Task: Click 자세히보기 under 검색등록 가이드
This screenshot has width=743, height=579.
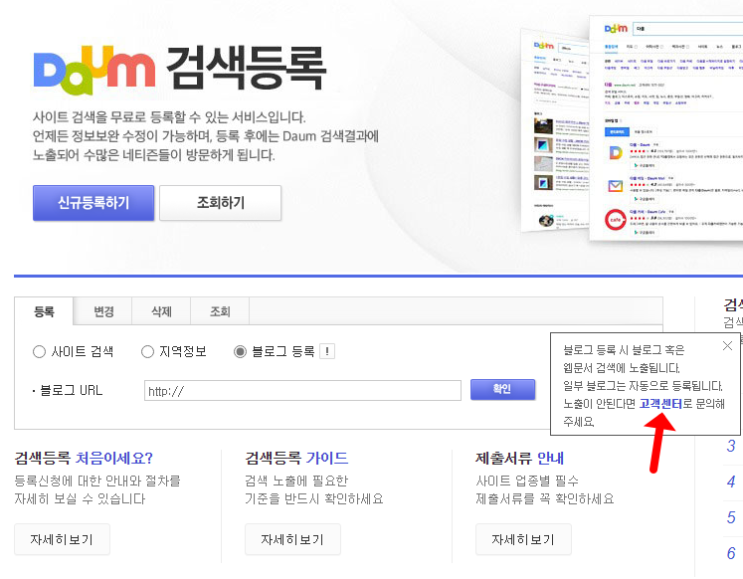Action: (x=292, y=539)
